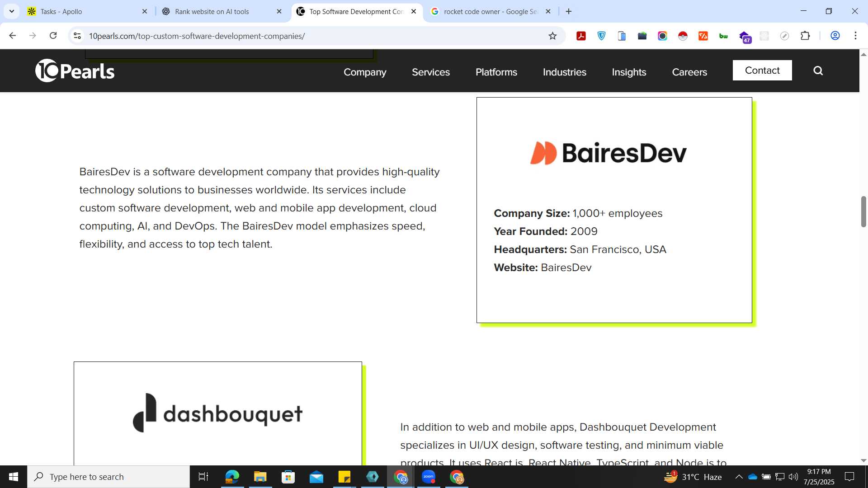Image resolution: width=868 pixels, height=488 pixels.
Task: Click the page vertical scrollbar thumb
Action: (x=863, y=211)
